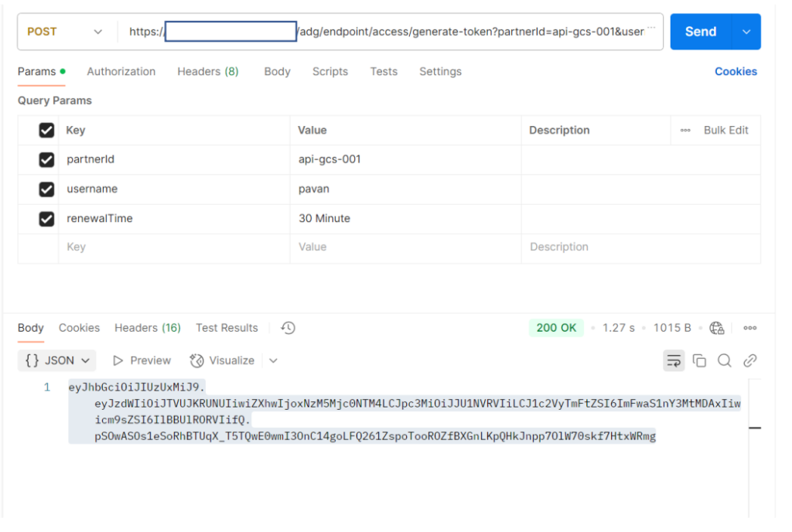Viewport: 792px width, 532px height.
Task: Open the Cookies link
Action: [x=736, y=71]
